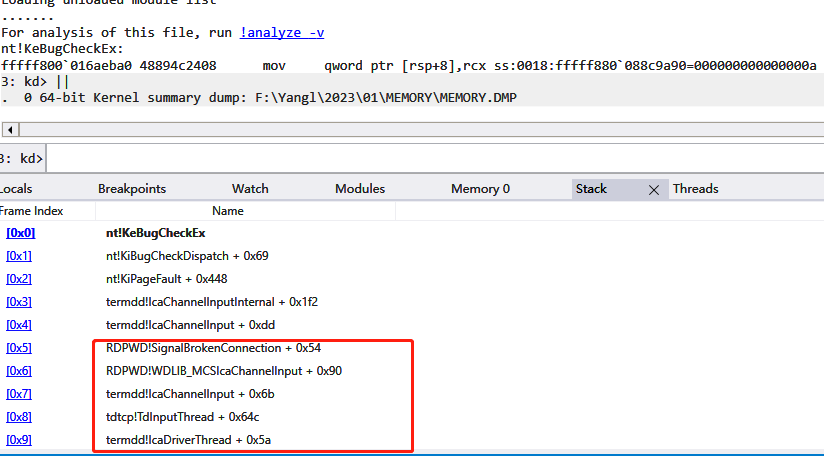This screenshot has height=456, width=824.
Task: Open frame link [0x8]
Action: point(19,418)
